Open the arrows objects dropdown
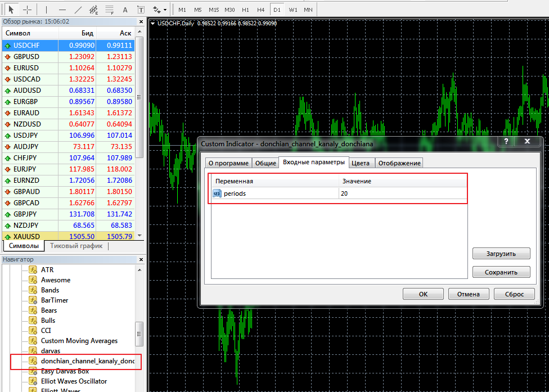The image size is (549, 392). tap(160, 10)
